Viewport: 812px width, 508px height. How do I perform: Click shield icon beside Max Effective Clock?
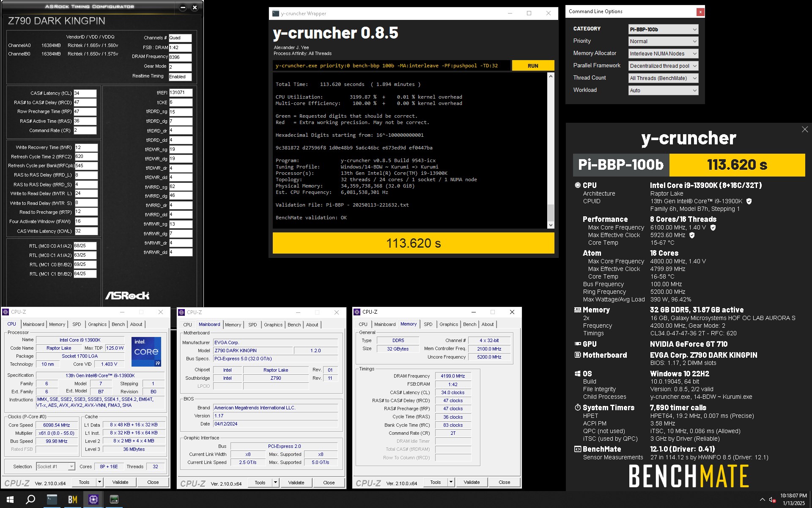coord(692,235)
